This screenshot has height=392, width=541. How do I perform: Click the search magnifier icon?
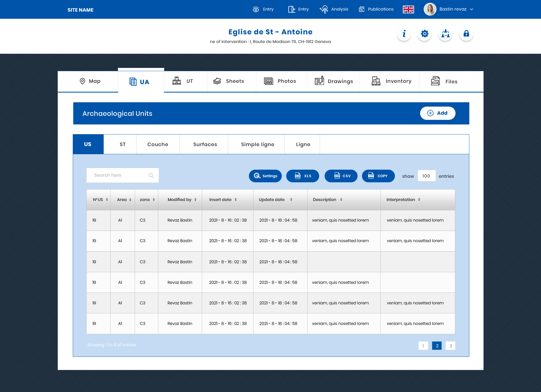[x=151, y=176]
